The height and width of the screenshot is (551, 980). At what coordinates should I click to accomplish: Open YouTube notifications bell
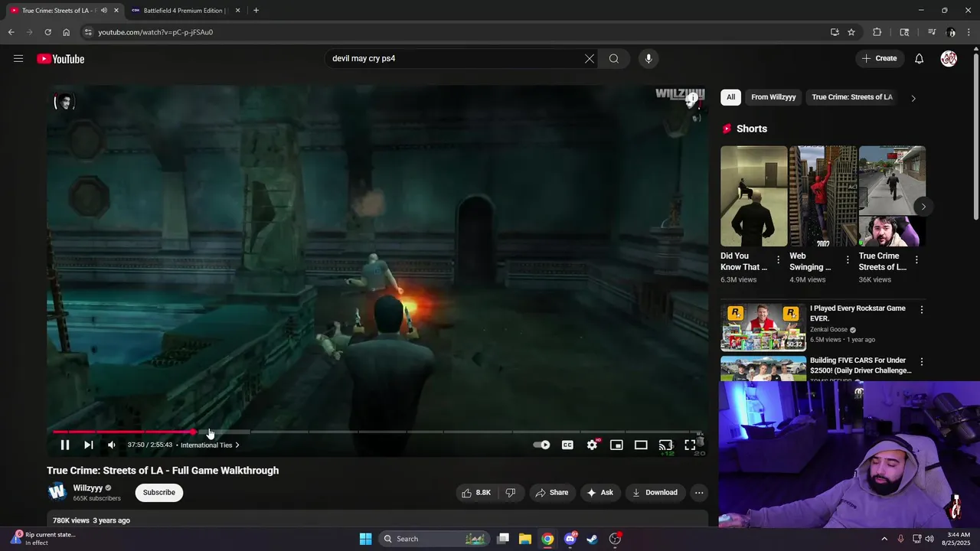920,58
